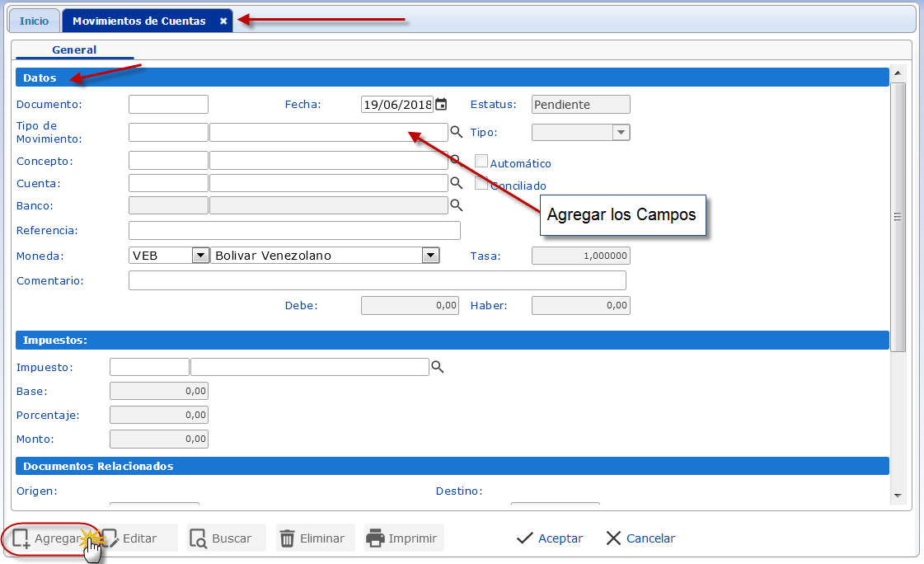Enable the Automático checkbox
Screen dimensions: 924x564
(481, 162)
